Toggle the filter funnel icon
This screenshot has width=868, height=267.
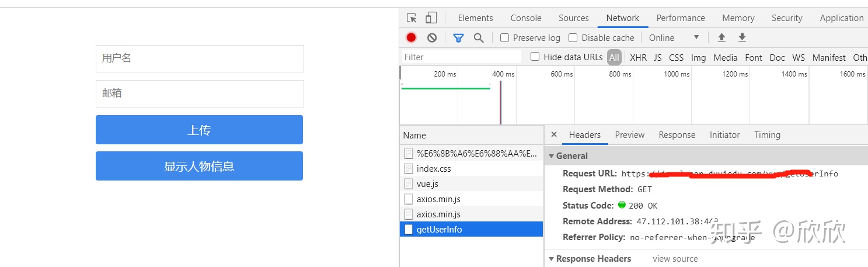(x=459, y=37)
